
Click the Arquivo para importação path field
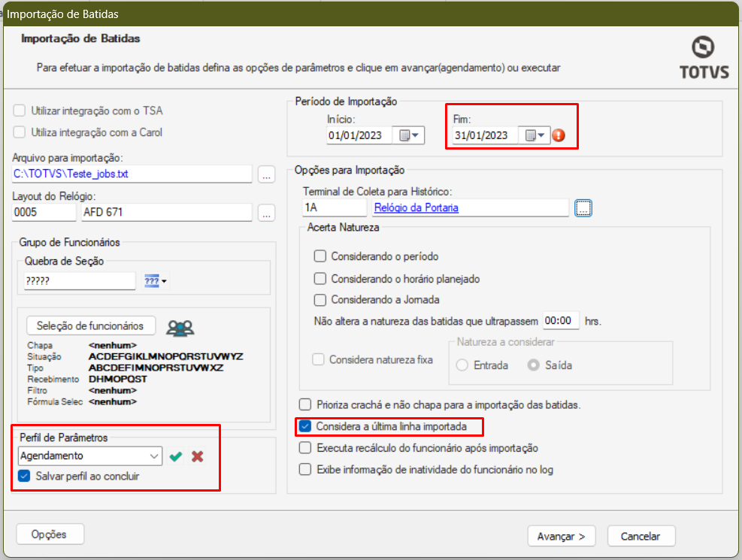(x=132, y=174)
